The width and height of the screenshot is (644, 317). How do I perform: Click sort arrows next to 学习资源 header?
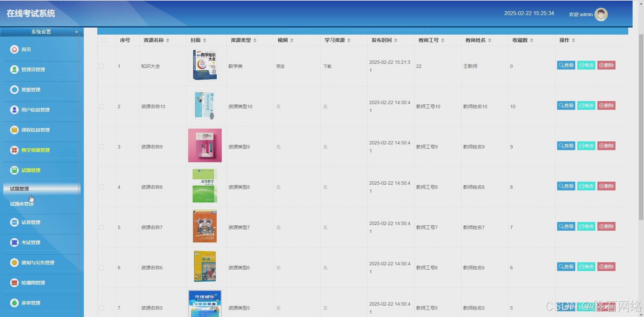(x=349, y=40)
